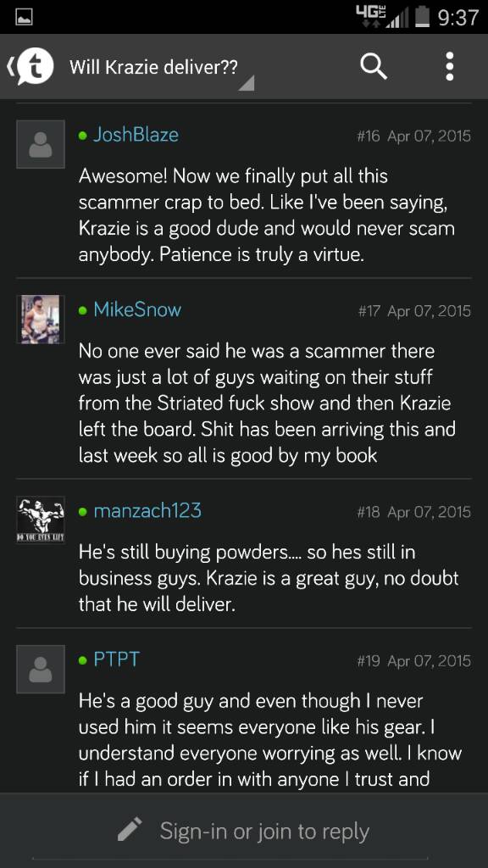
Task: Open the three-dot overflow menu
Action: [x=450, y=67]
